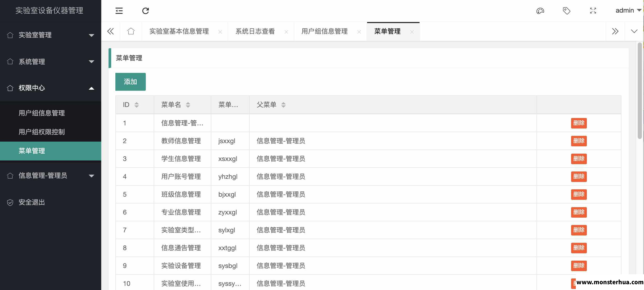Open the tab operations dropdown chevron
The width and height of the screenshot is (644, 290).
click(x=634, y=31)
